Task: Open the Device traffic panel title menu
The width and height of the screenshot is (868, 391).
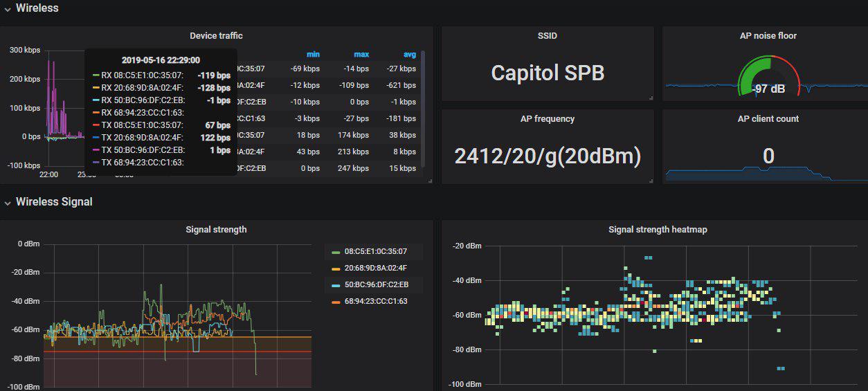Action: [216, 35]
